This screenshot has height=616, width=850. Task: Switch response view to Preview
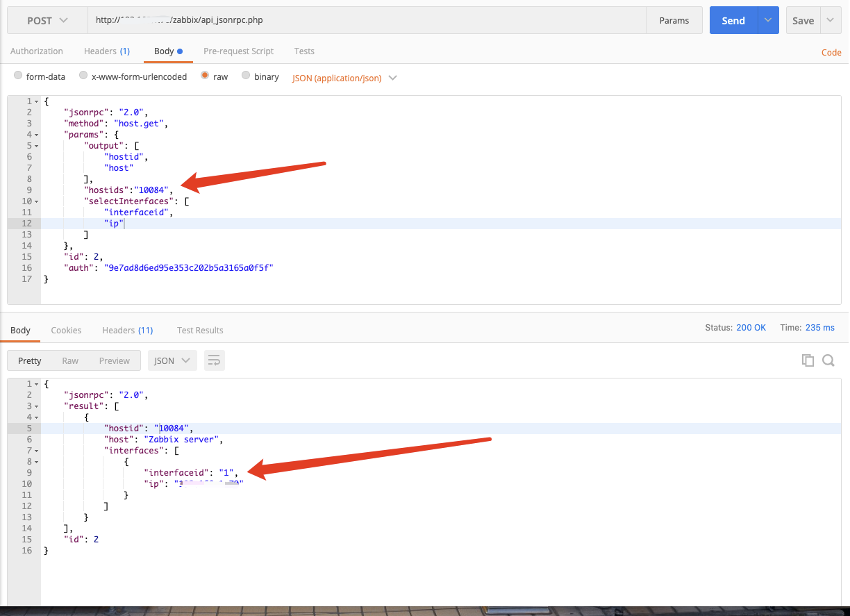point(115,360)
